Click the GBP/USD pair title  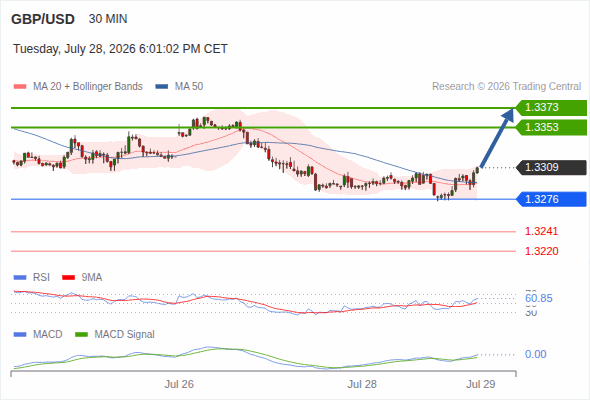[x=43, y=19]
